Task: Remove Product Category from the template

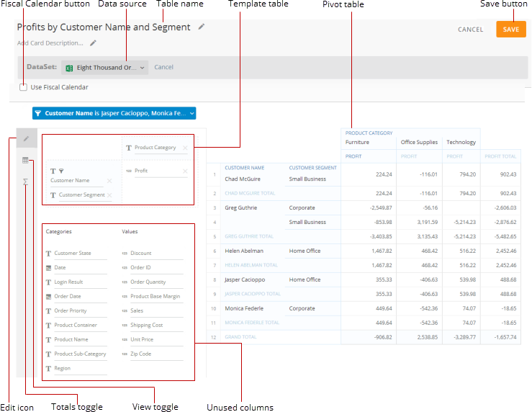Action: (185, 148)
